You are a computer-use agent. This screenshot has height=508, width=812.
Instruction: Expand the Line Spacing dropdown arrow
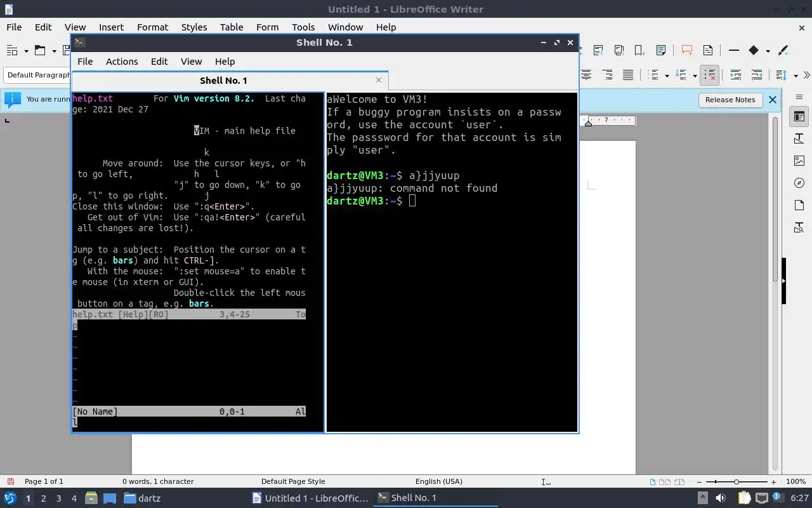pos(796,76)
